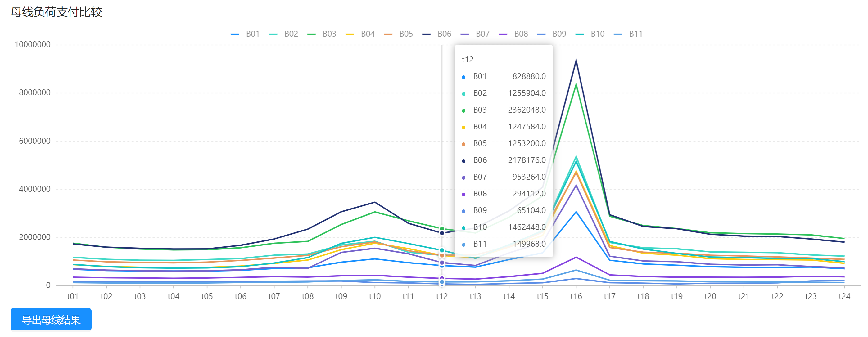Image resolution: width=868 pixels, height=337 pixels.
Task: Click tooltip value 1255904.0 for B02
Action: (x=527, y=93)
